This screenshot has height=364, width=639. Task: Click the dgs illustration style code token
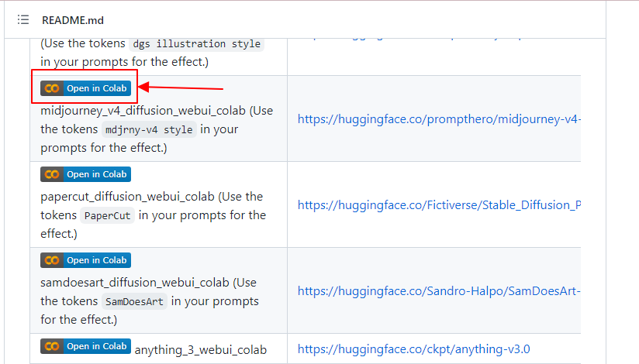click(x=196, y=44)
